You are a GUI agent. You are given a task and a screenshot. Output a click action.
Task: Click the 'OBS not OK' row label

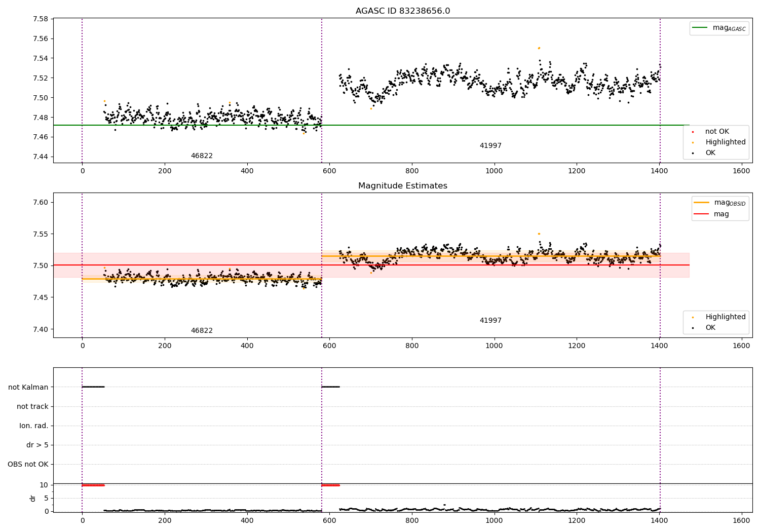[28, 464]
